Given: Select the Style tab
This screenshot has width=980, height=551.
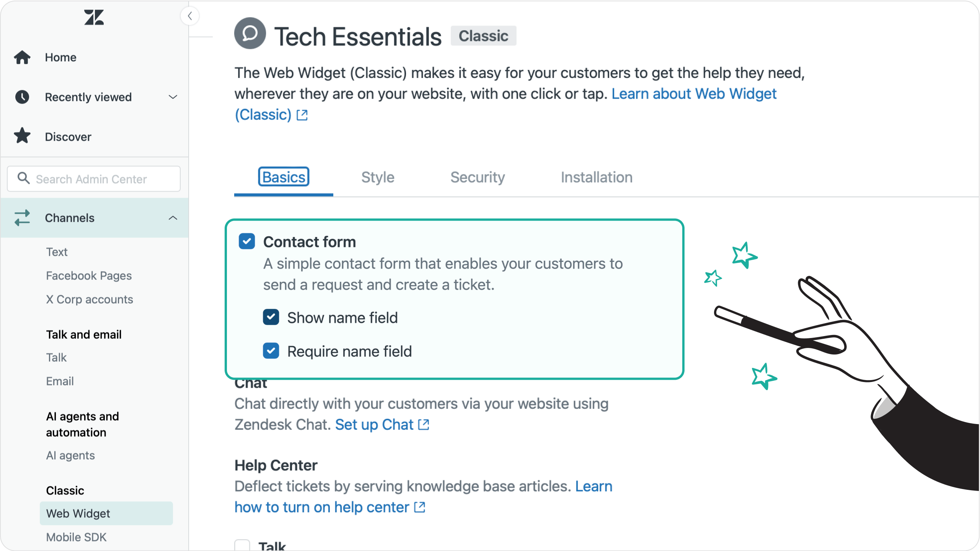Looking at the screenshot, I should tap(378, 177).
